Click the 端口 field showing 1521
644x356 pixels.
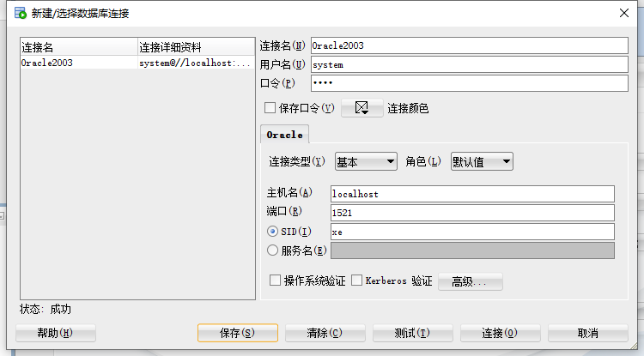(x=472, y=213)
